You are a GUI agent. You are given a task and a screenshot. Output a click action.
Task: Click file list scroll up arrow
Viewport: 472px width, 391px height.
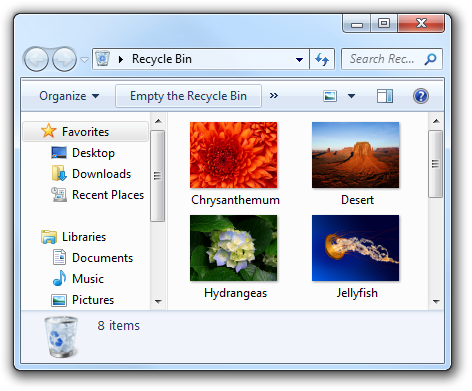(x=436, y=121)
